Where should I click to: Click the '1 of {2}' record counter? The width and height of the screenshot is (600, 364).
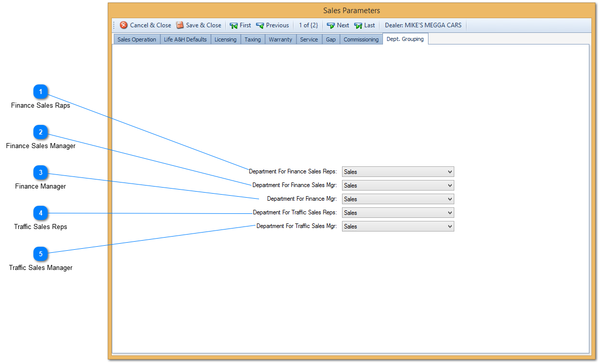tap(309, 25)
